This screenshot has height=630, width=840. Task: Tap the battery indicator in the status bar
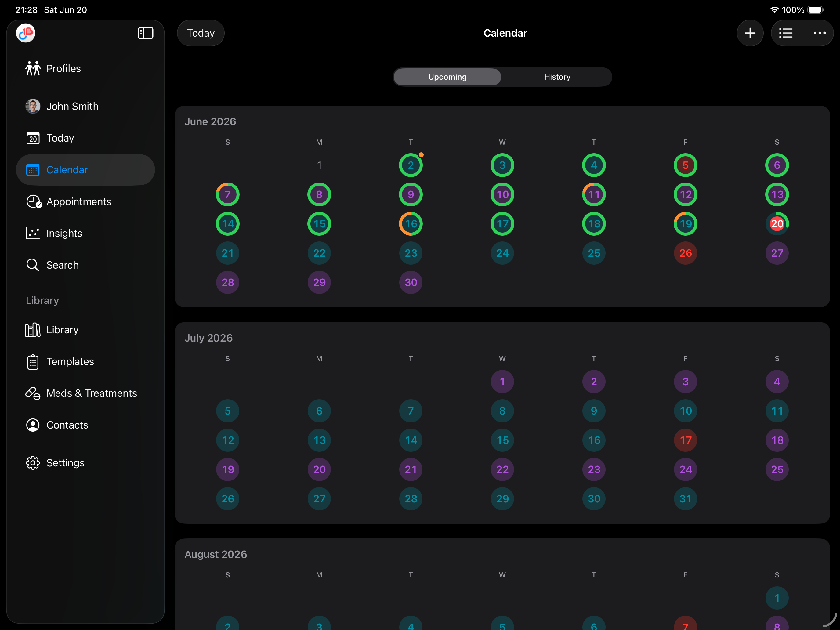pos(815,10)
